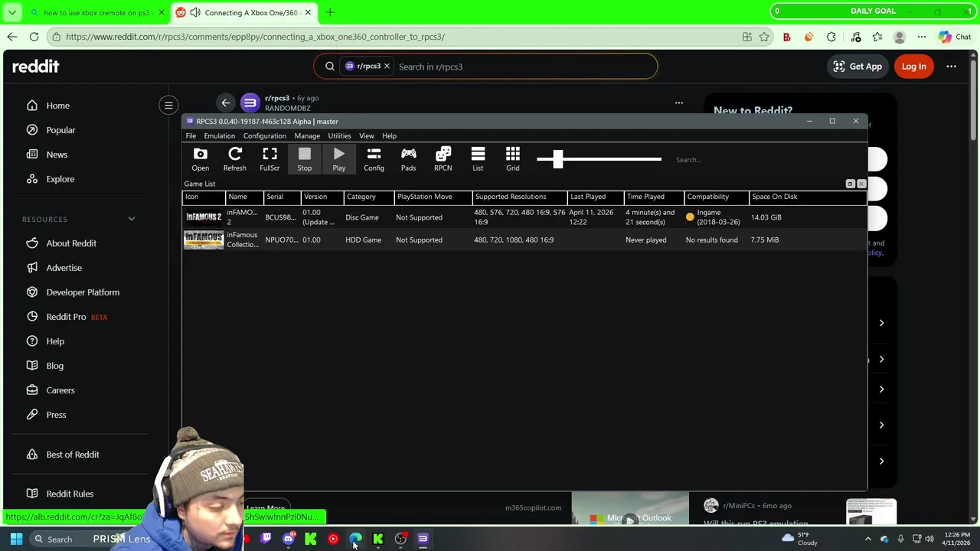
Task: Sort by Compatibility column header
Action: pyautogui.click(x=716, y=197)
